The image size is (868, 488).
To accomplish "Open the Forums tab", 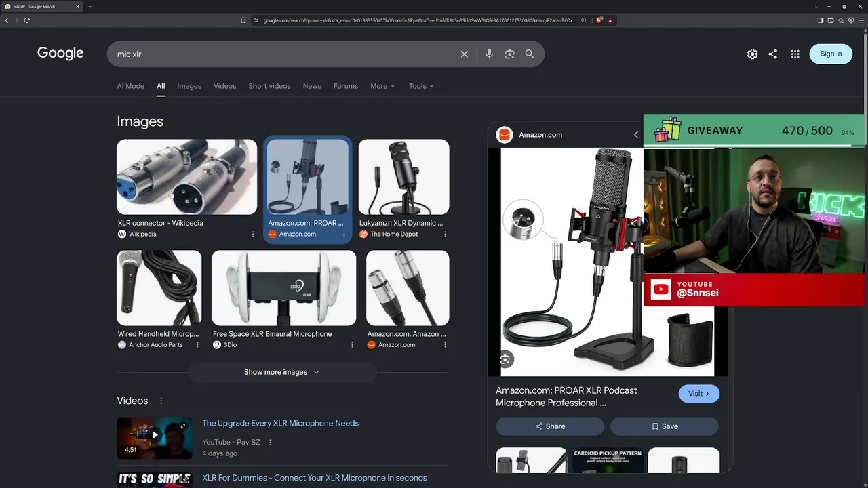I will click(346, 86).
